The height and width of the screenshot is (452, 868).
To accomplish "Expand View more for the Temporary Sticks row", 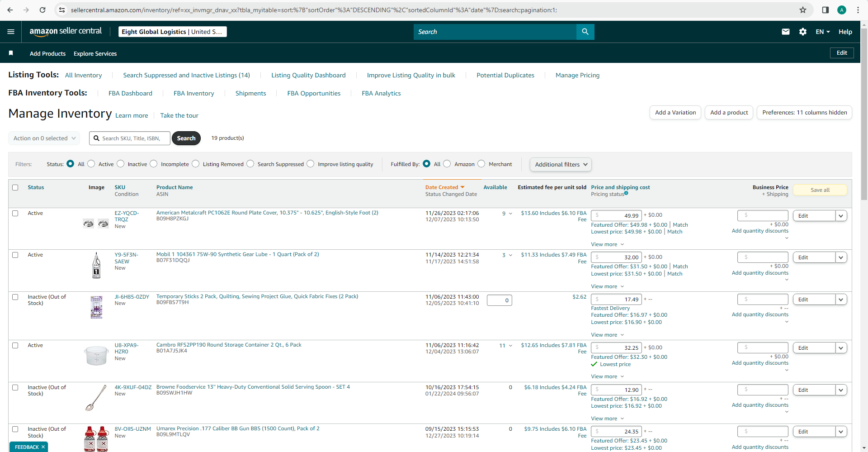I will [607, 335].
